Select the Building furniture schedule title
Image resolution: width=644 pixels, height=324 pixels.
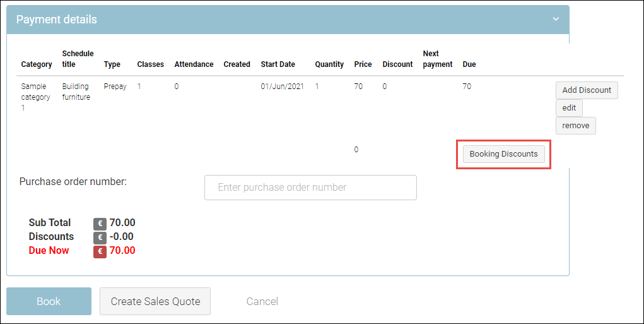tap(76, 92)
